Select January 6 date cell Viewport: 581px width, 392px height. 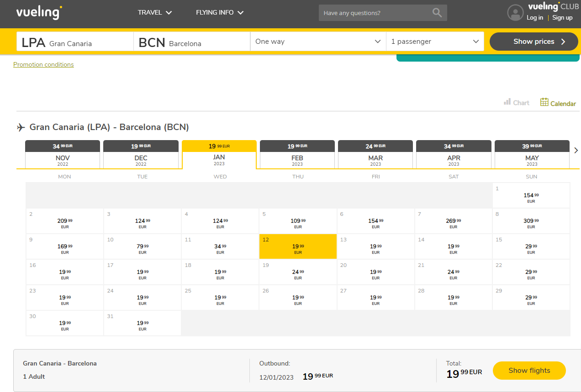376,221
